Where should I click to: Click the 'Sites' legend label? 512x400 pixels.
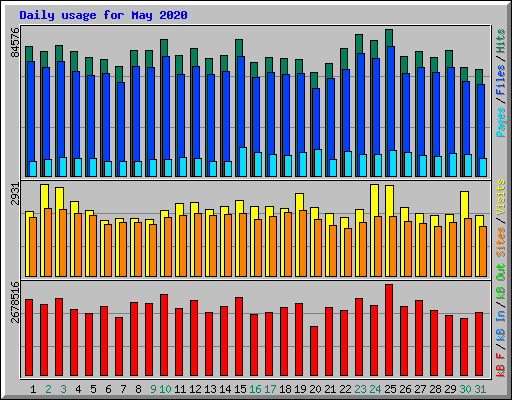coord(501,242)
